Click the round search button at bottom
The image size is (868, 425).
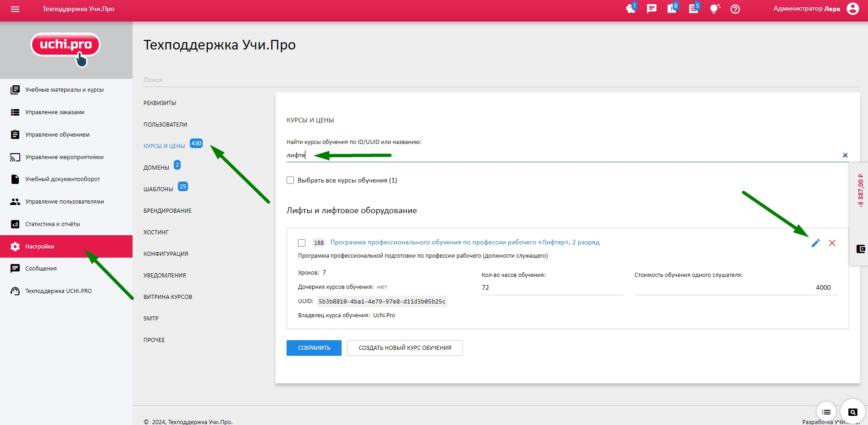852,412
